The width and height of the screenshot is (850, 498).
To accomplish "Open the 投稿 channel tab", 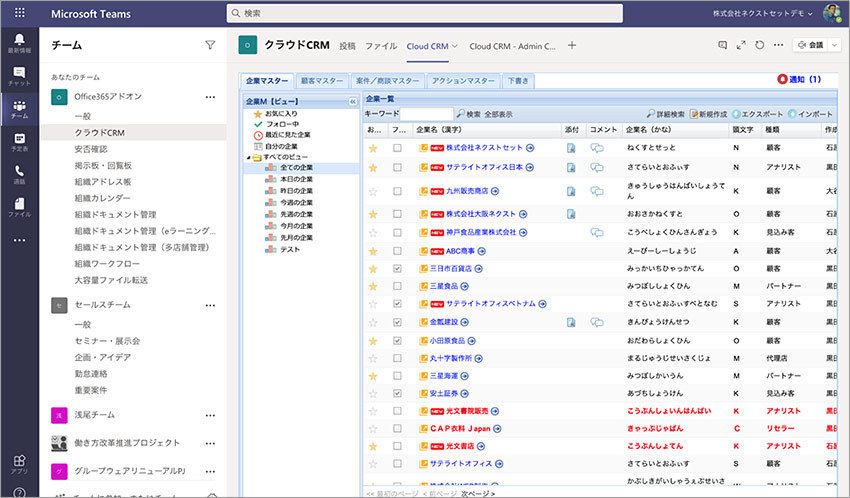I will pyautogui.click(x=347, y=46).
